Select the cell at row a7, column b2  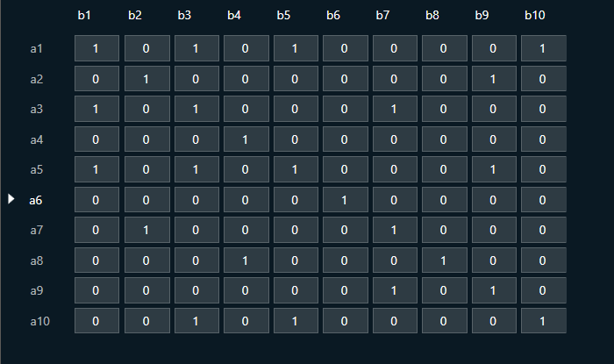tap(146, 230)
